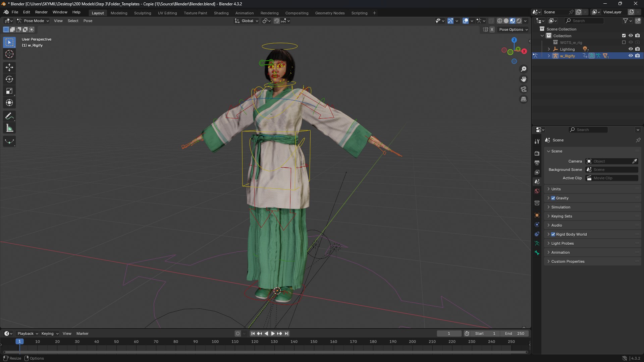The height and width of the screenshot is (362, 644).
Task: Open the Output properties tab
Action: [x=537, y=163]
